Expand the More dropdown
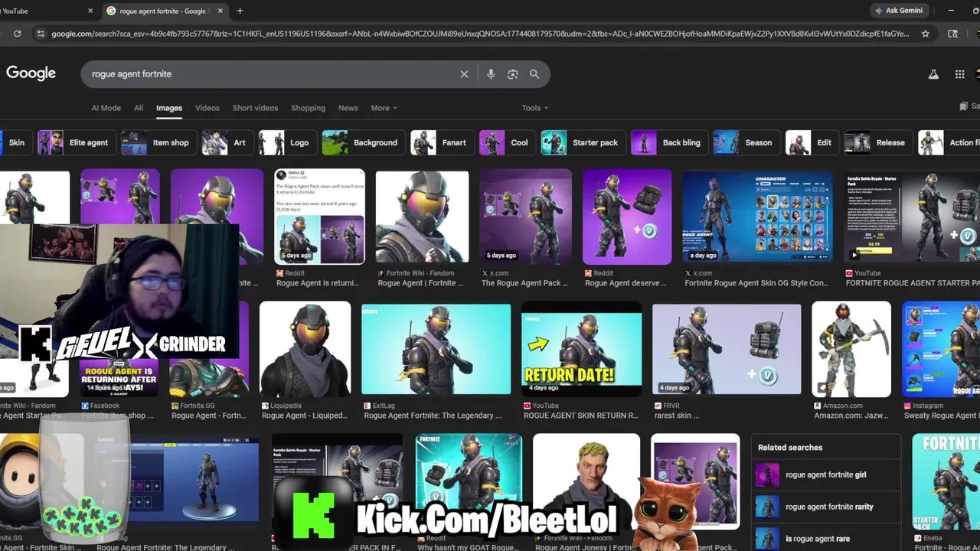This screenshot has height=551, width=980. [384, 108]
